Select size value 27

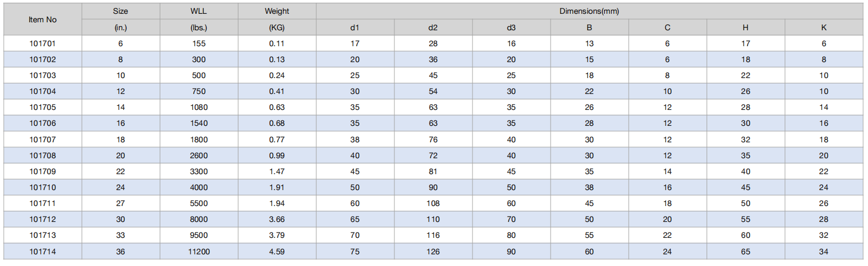coord(121,203)
